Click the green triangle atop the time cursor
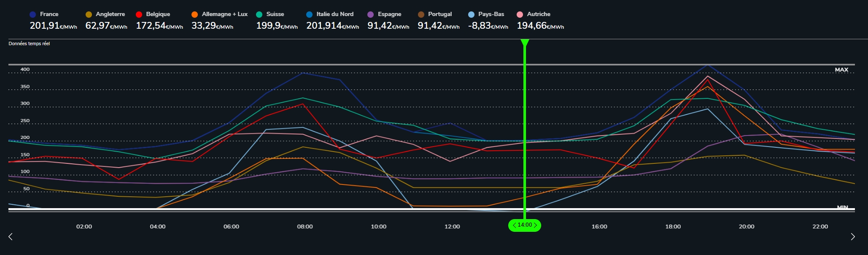Screen dimensions: 868x255 (x=525, y=43)
